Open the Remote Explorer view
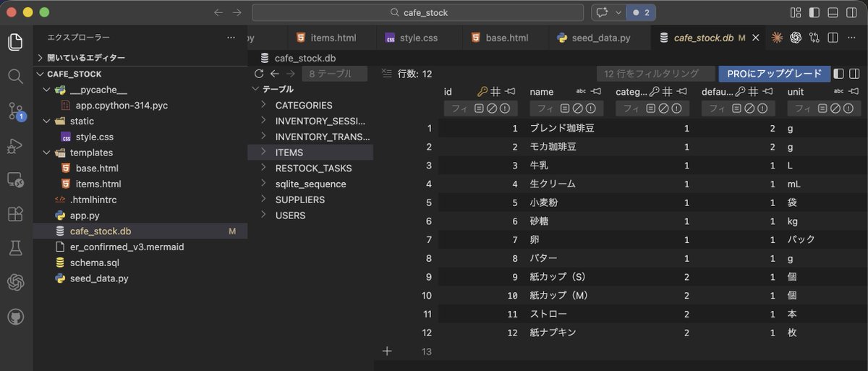The width and height of the screenshot is (868, 371). click(15, 179)
